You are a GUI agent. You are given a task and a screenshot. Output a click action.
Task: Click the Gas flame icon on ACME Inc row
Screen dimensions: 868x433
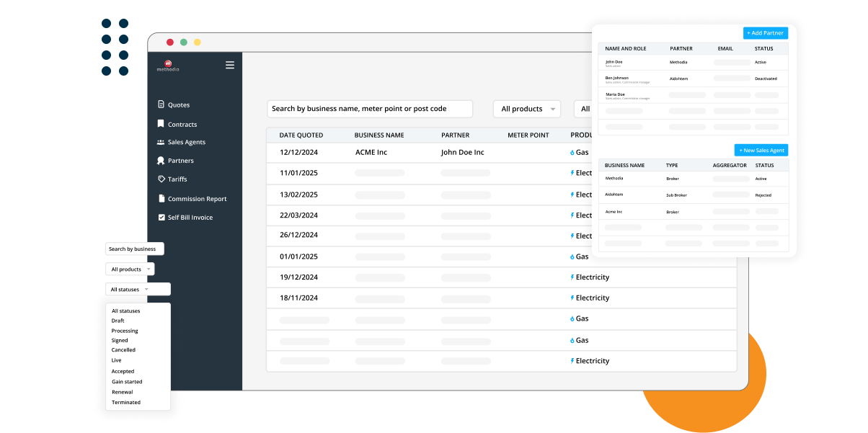[x=572, y=152]
